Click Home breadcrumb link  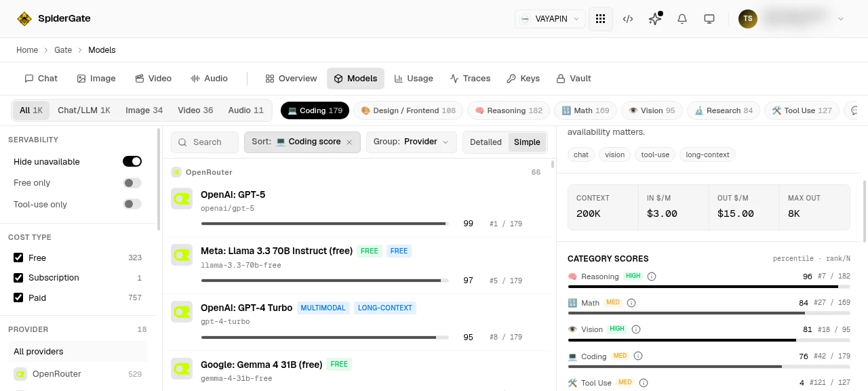[x=27, y=50]
